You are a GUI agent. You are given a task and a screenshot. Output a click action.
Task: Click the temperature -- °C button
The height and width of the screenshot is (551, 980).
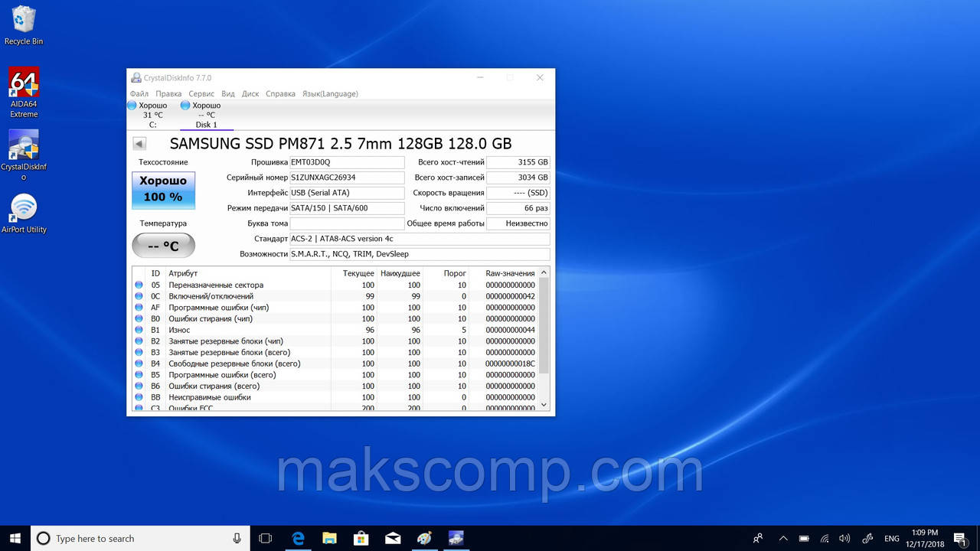click(163, 246)
